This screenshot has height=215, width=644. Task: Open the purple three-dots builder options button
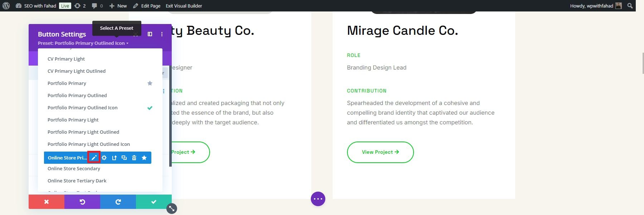click(x=318, y=199)
